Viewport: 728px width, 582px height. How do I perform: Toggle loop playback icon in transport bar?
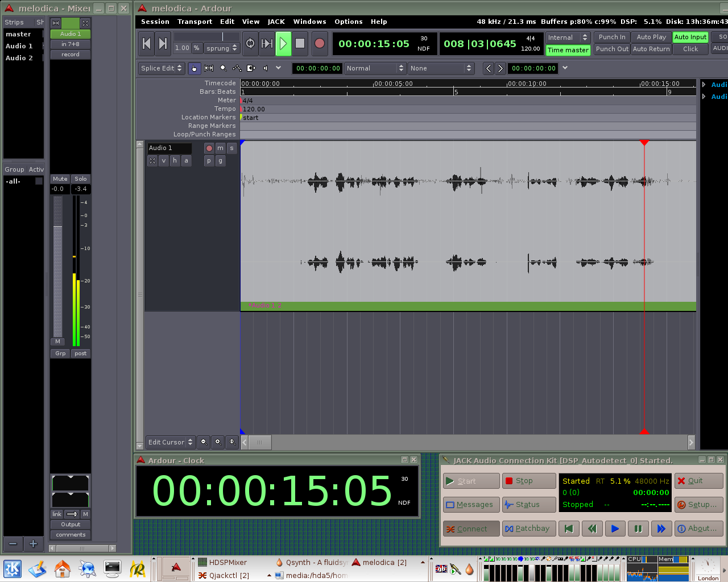(x=250, y=44)
